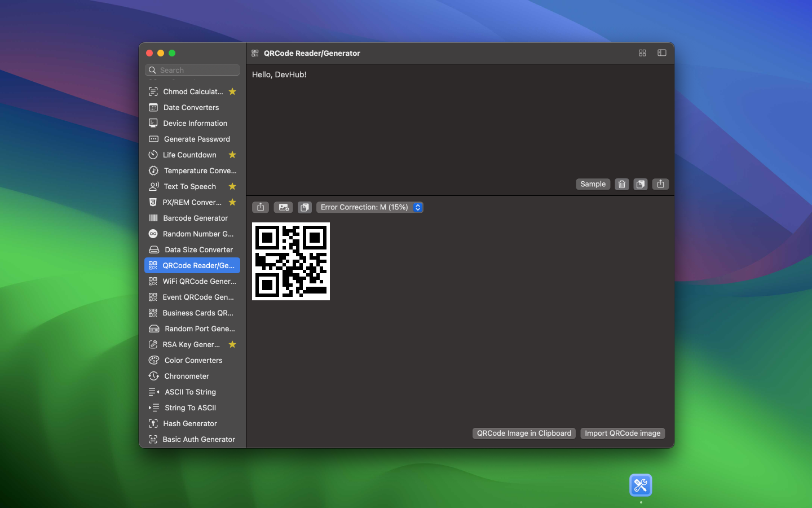This screenshot has width=812, height=508.
Task: Toggle the Text To Speech favorite star
Action: 232,186
